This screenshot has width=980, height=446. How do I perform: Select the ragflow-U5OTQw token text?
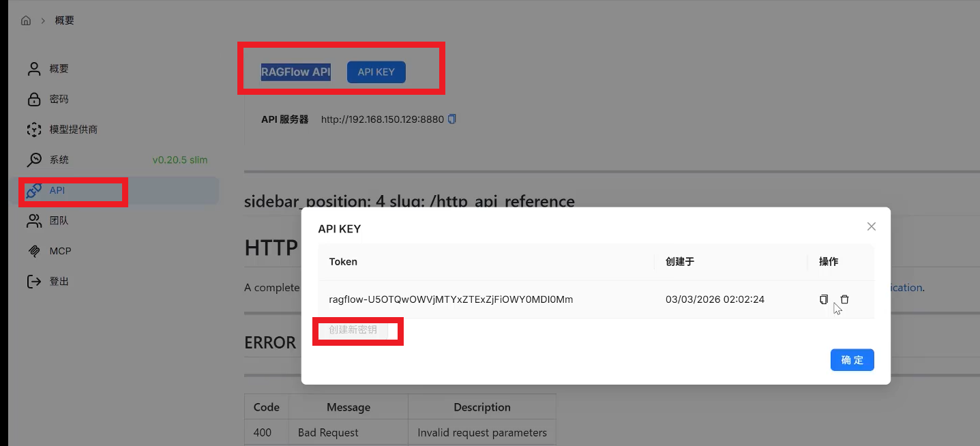[x=451, y=299]
